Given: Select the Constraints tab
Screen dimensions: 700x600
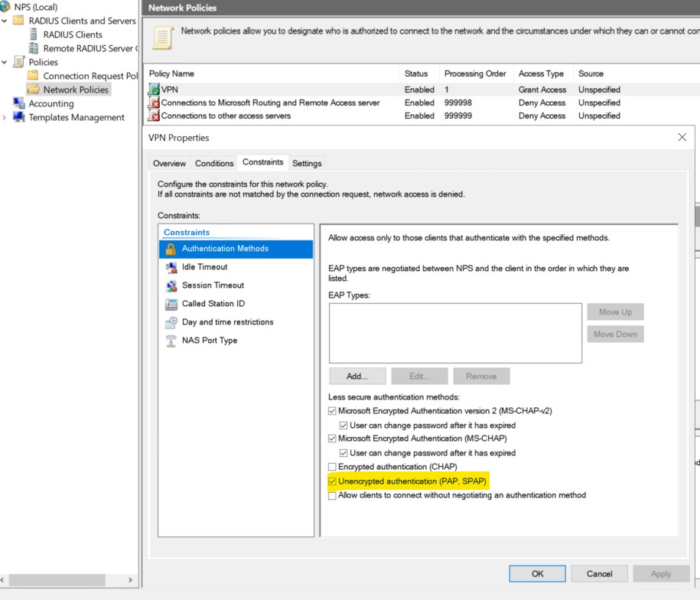Looking at the screenshot, I should pos(263,162).
